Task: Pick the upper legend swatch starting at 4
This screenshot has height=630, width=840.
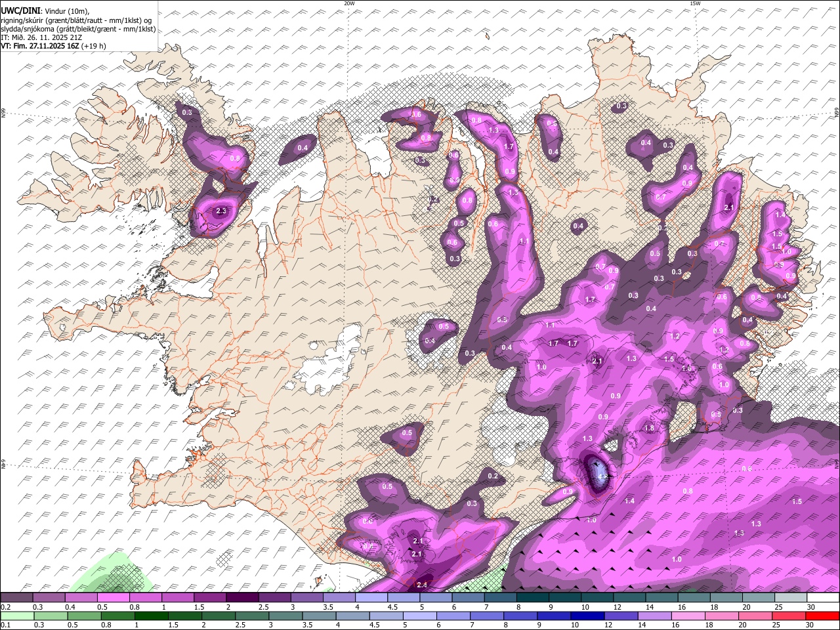Action: (371, 597)
